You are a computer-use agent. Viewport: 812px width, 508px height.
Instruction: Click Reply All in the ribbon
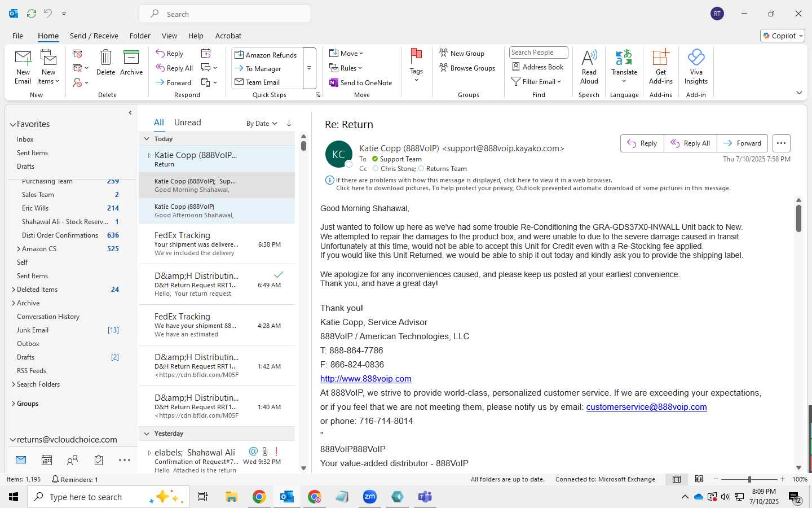(x=174, y=68)
